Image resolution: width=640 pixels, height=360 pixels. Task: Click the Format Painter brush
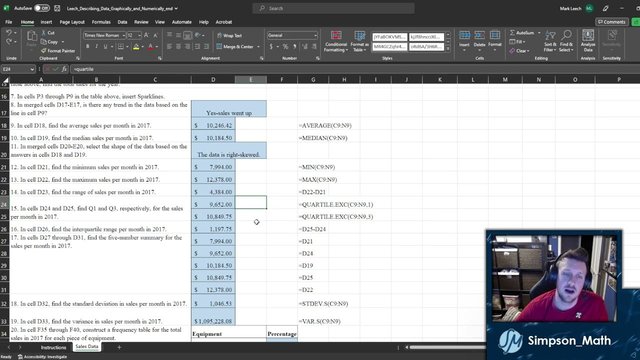[44, 51]
